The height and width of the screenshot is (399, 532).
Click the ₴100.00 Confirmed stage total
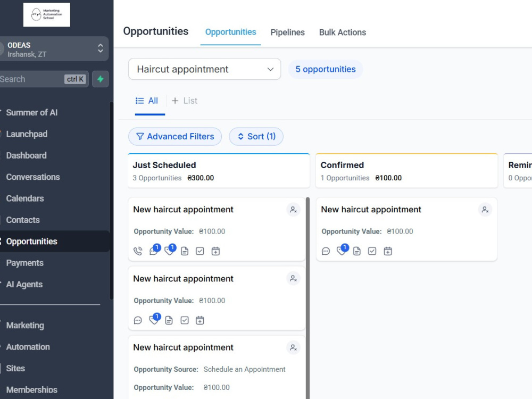[388, 178]
